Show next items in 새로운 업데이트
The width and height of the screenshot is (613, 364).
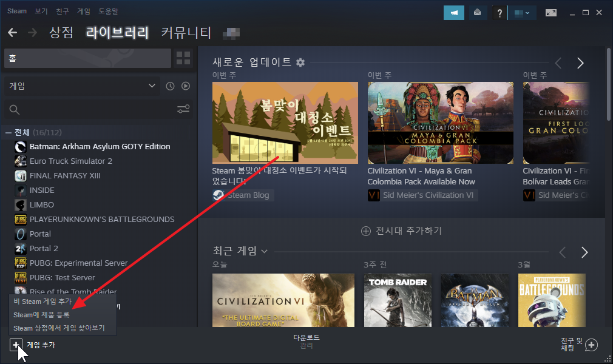(580, 63)
